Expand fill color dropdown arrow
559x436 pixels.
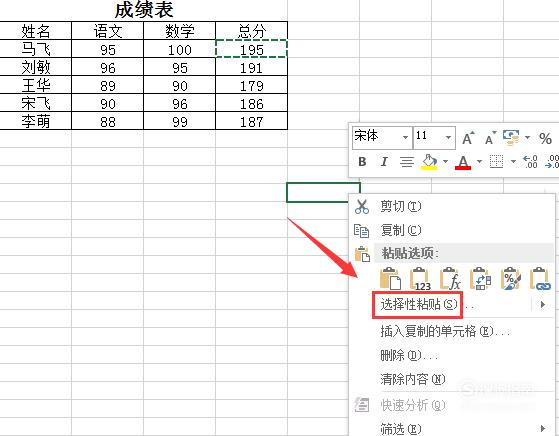point(445,162)
